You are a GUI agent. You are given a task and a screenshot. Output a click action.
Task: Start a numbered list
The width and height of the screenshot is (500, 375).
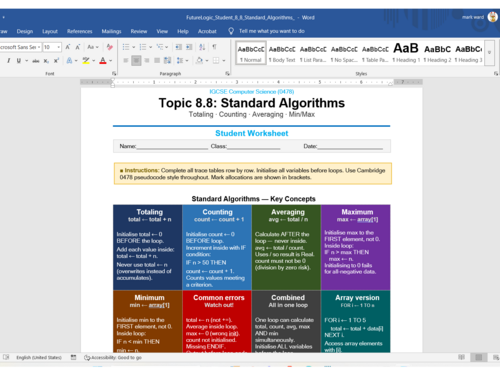pos(143,47)
